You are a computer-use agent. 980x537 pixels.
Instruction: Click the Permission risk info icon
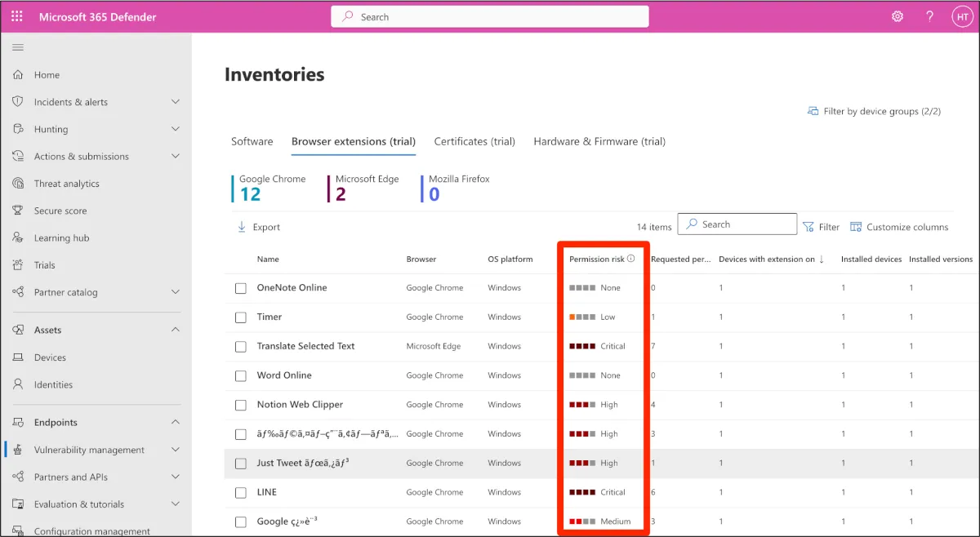[x=630, y=259]
